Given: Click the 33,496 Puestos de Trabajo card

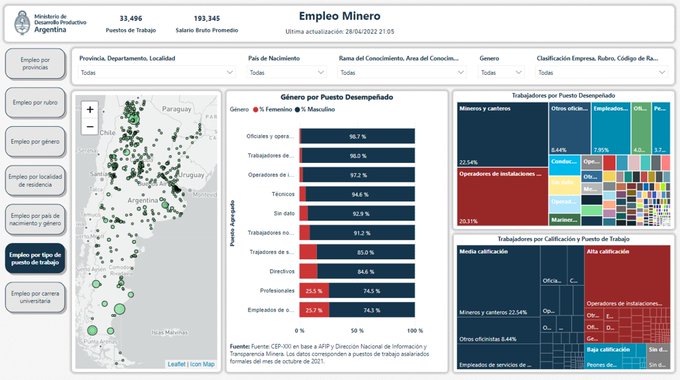Looking at the screenshot, I should (131, 24).
